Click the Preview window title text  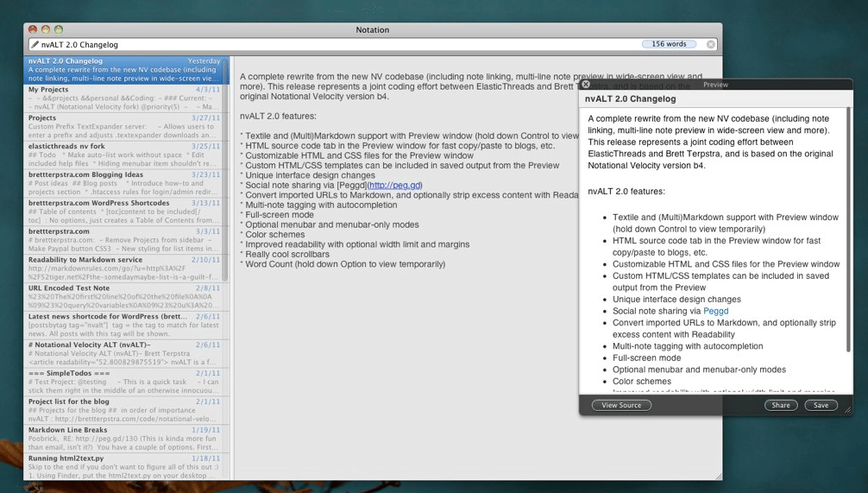(715, 85)
